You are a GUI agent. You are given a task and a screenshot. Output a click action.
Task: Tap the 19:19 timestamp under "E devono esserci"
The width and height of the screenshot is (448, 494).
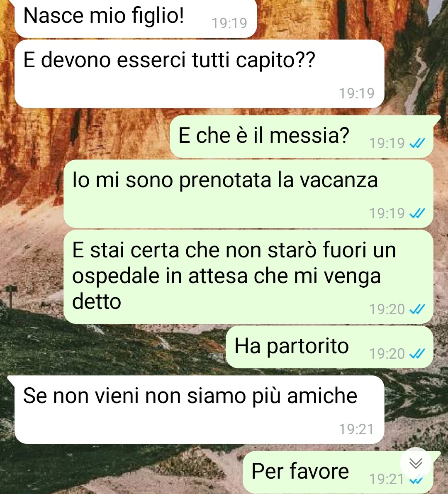356,93
